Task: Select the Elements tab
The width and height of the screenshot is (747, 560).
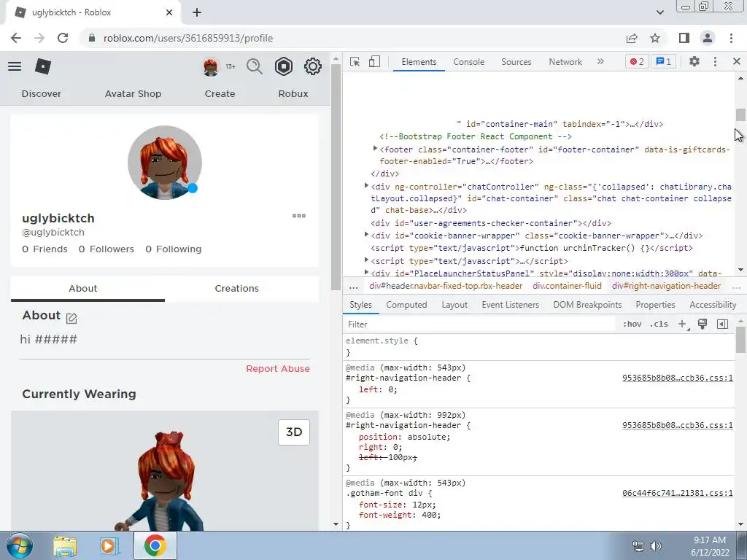Action: pyautogui.click(x=419, y=62)
